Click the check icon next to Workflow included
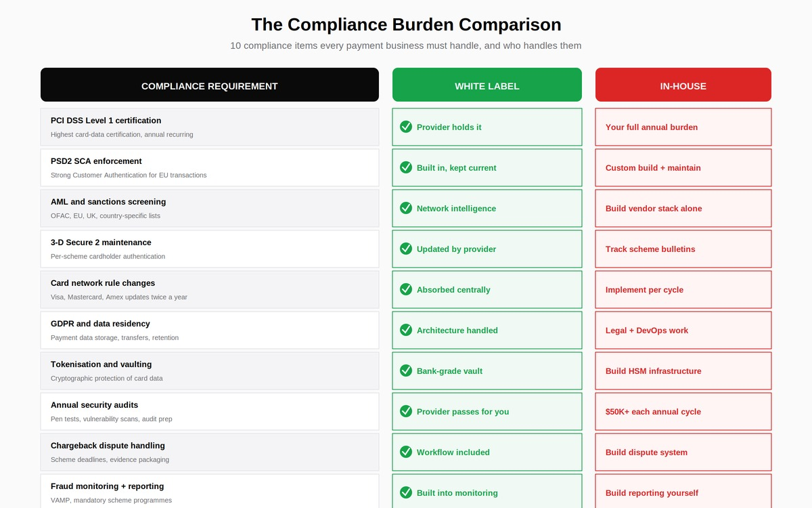This screenshot has width=812, height=508. 406,452
